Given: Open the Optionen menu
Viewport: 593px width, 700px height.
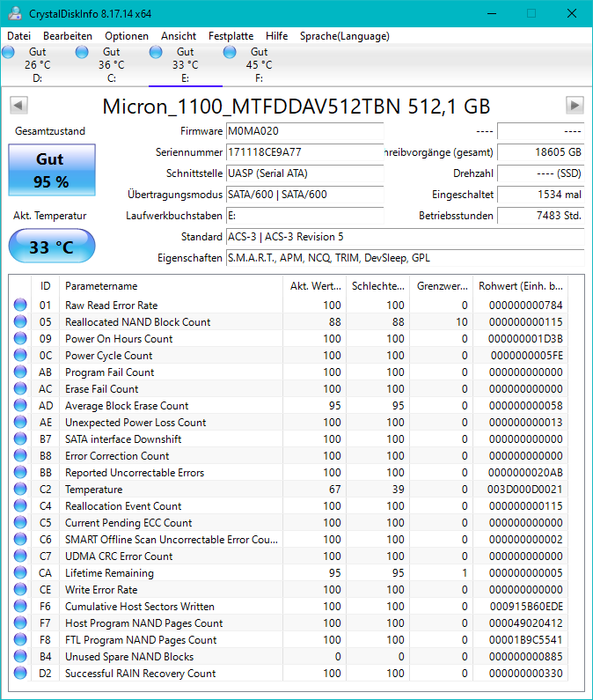Looking at the screenshot, I should coord(127,36).
